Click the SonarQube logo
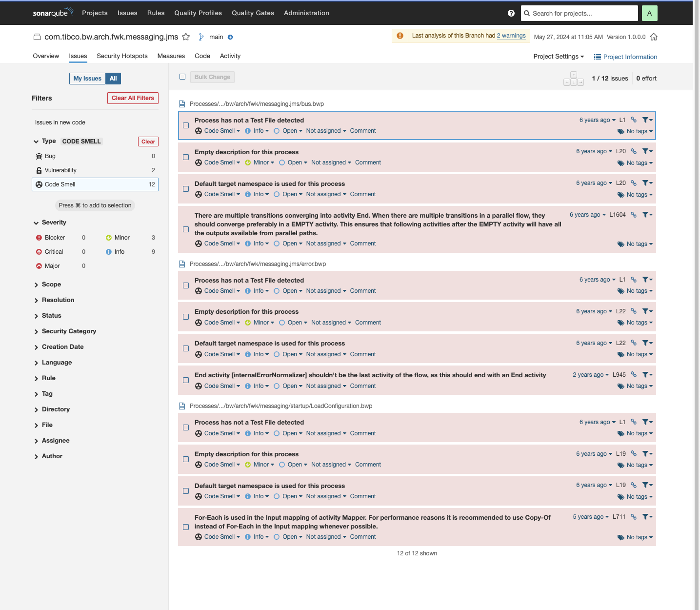The image size is (700, 610). [53, 13]
